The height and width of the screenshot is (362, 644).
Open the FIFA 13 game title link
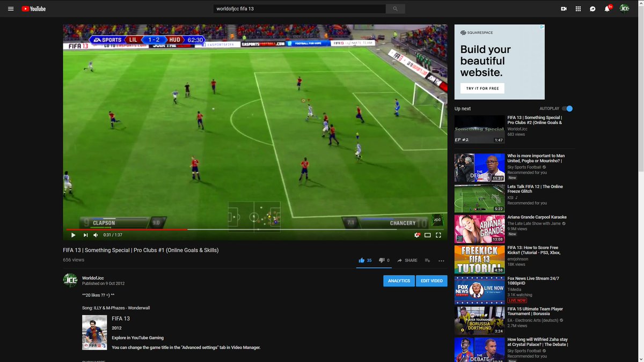(x=121, y=319)
